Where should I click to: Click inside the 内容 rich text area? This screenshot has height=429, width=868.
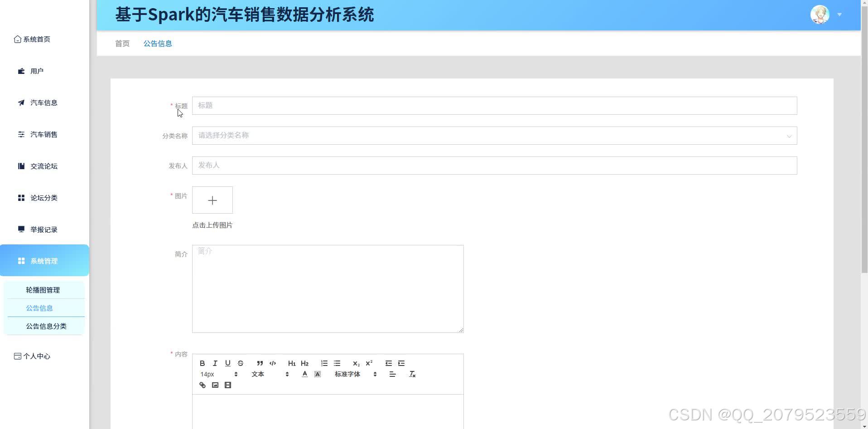coord(328,411)
